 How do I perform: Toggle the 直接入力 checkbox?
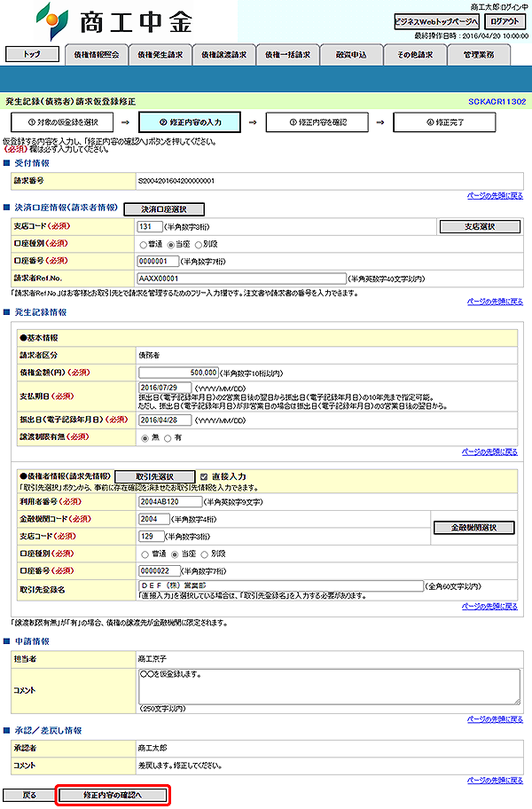click(204, 476)
